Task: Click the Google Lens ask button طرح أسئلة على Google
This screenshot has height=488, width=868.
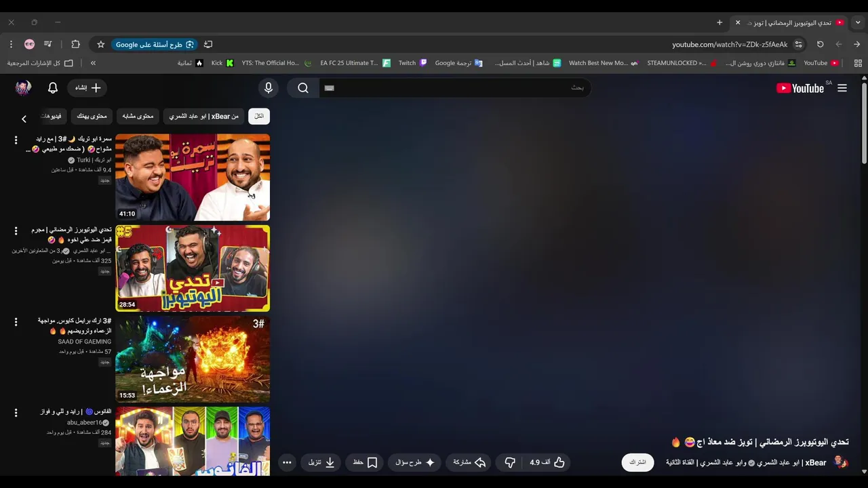Action: (155, 45)
